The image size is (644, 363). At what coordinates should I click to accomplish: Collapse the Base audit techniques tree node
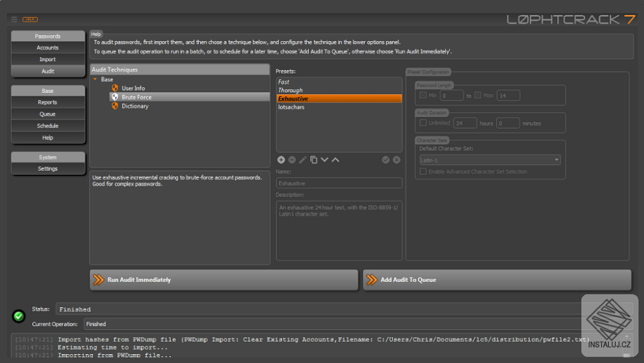coord(95,80)
